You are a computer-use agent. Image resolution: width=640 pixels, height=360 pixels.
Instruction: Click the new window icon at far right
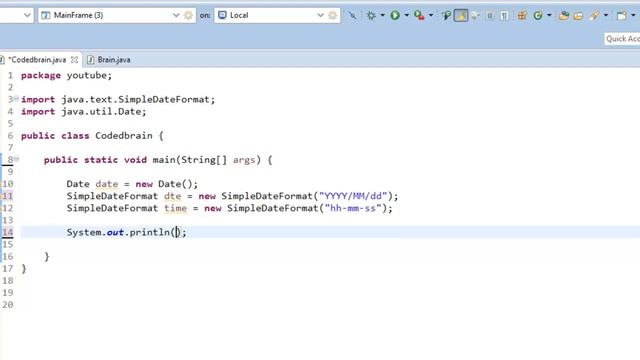point(622,16)
